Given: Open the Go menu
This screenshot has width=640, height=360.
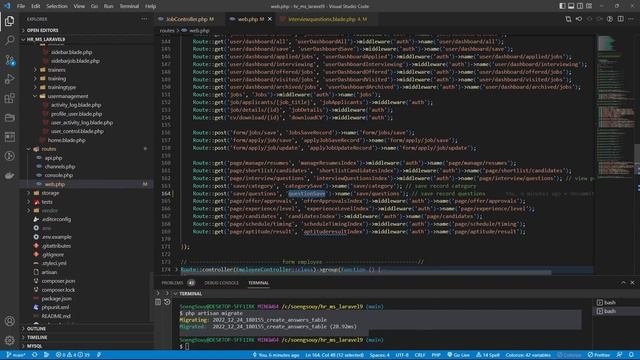Looking at the screenshot, I should click(94, 6).
